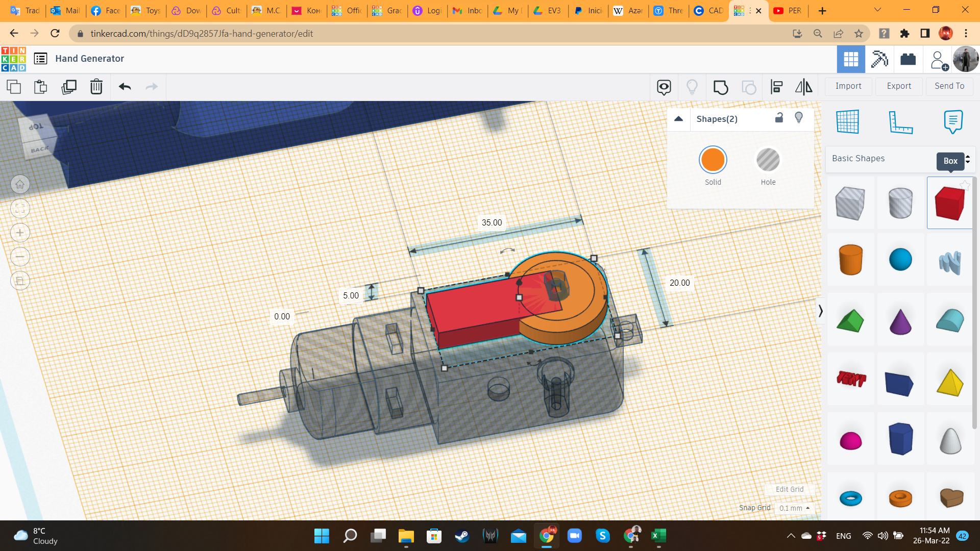The image size is (980, 551).
Task: Pick the blue Sphere shape thumbnail
Action: click(x=900, y=260)
